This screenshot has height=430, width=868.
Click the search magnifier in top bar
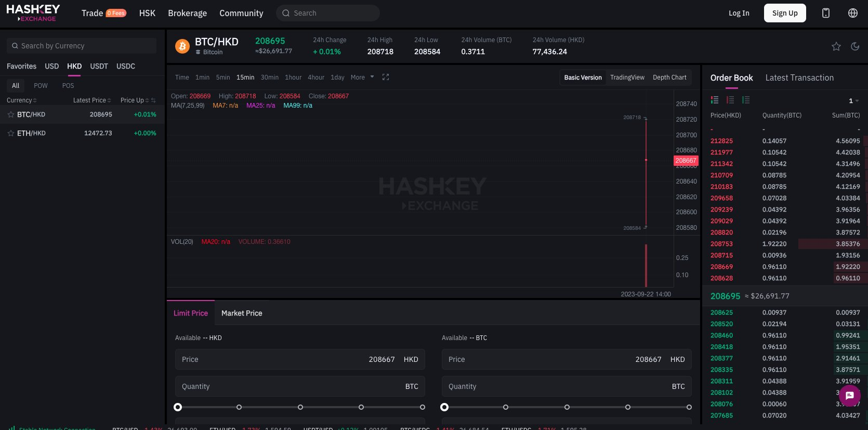pyautogui.click(x=286, y=13)
